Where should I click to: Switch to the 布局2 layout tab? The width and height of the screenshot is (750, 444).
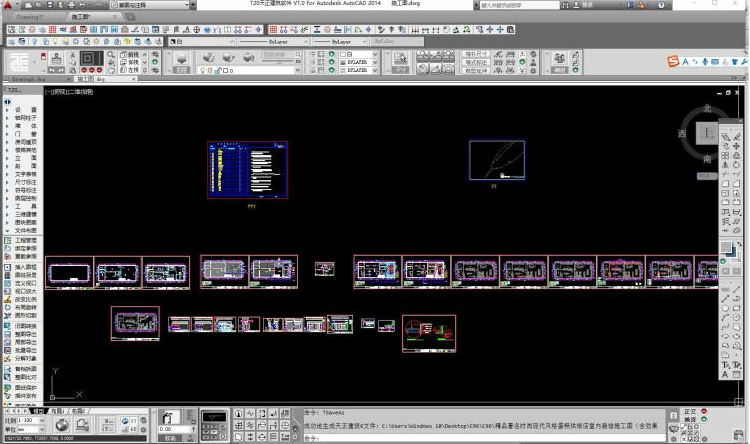click(x=78, y=411)
